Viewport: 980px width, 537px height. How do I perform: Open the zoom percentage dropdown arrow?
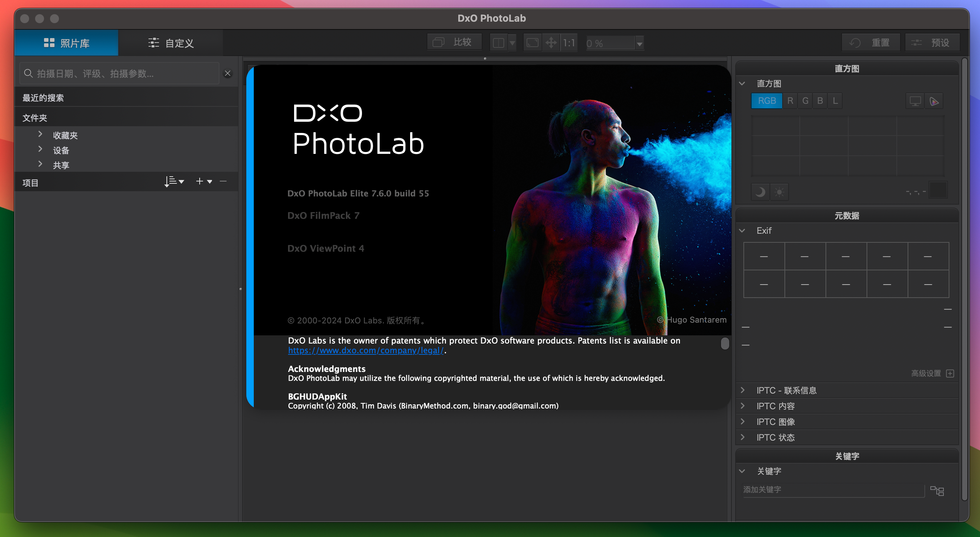pyautogui.click(x=640, y=43)
